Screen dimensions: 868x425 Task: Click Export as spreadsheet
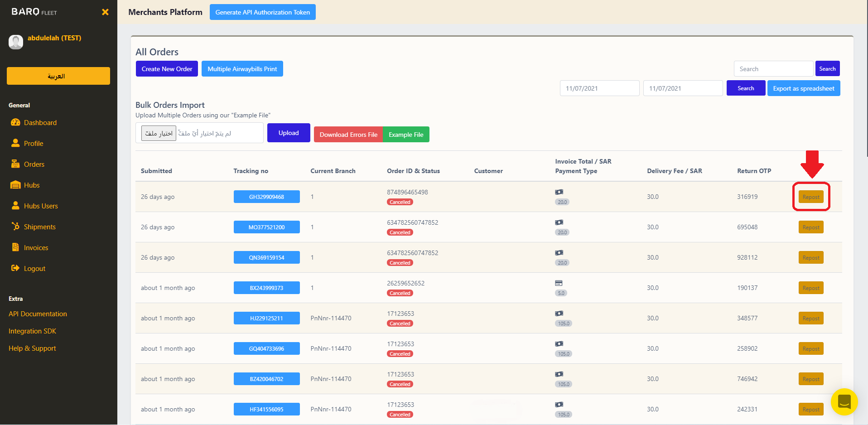coord(804,88)
